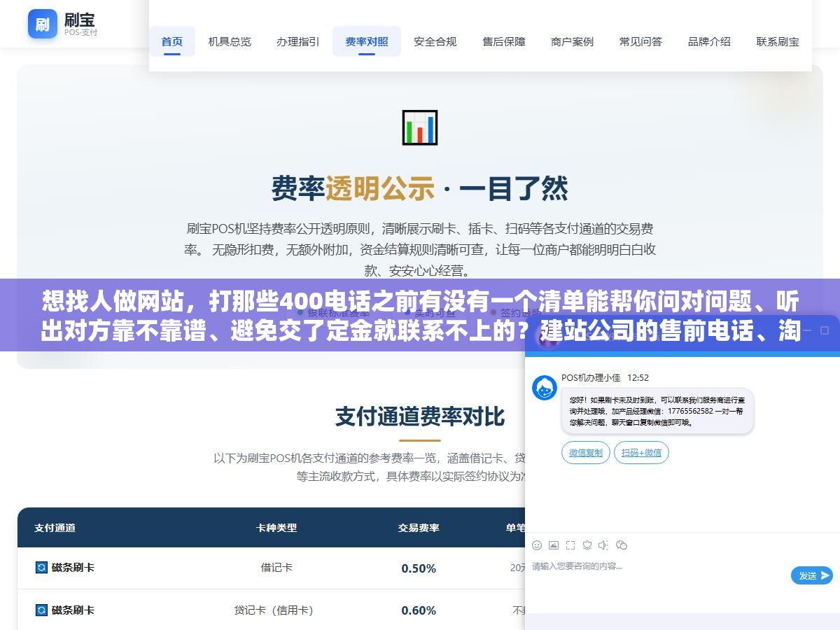The width and height of the screenshot is (840, 630).
Task: Click the paragraph starting 刷宝POS机坚持费率公开透明原则
Action: click(420, 249)
